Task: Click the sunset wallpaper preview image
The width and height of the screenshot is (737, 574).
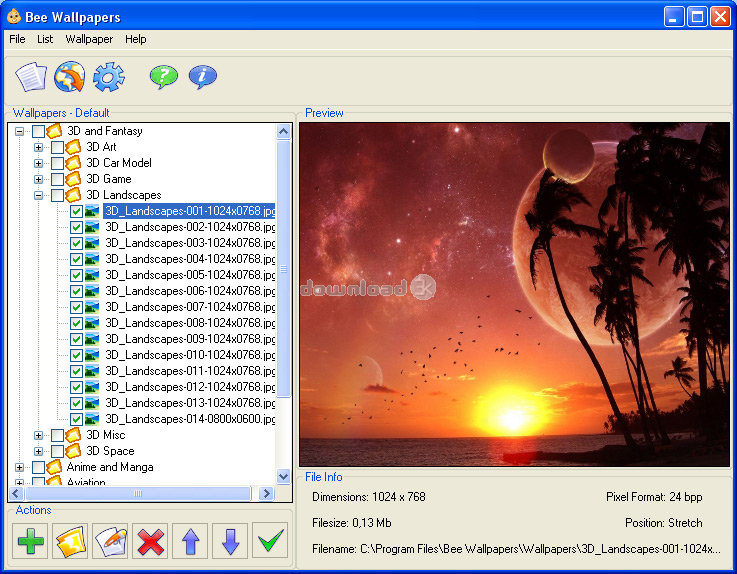Action: 514,295
